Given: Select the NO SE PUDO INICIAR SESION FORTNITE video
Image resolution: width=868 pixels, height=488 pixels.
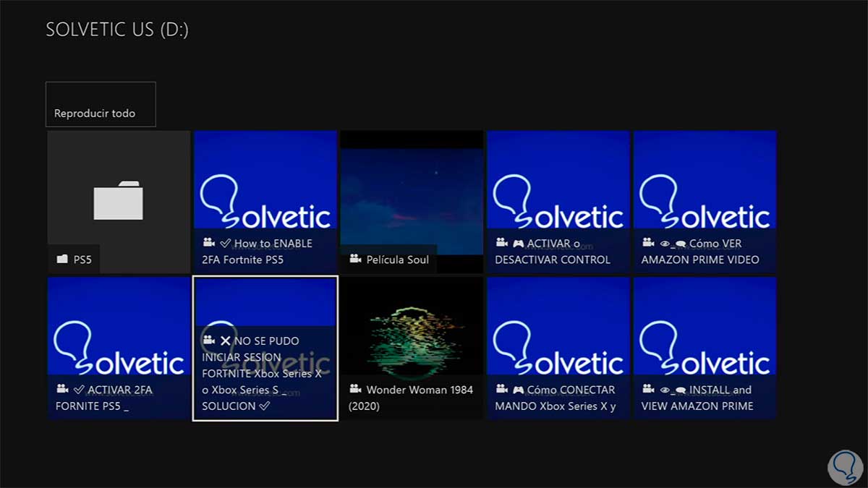Looking at the screenshot, I should [x=265, y=348].
